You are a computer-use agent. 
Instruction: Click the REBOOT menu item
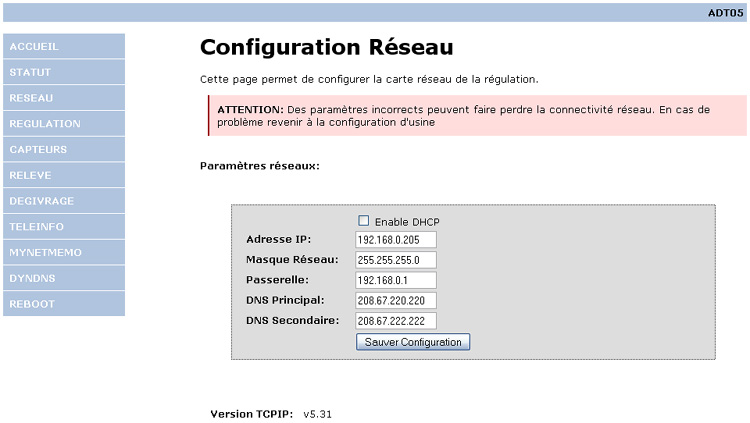[64, 304]
